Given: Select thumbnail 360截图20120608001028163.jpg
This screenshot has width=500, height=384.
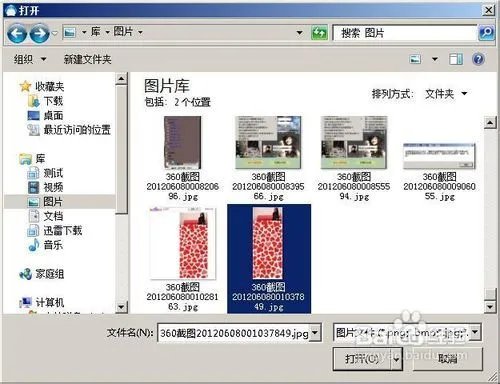Looking at the screenshot, I should pos(182,259).
